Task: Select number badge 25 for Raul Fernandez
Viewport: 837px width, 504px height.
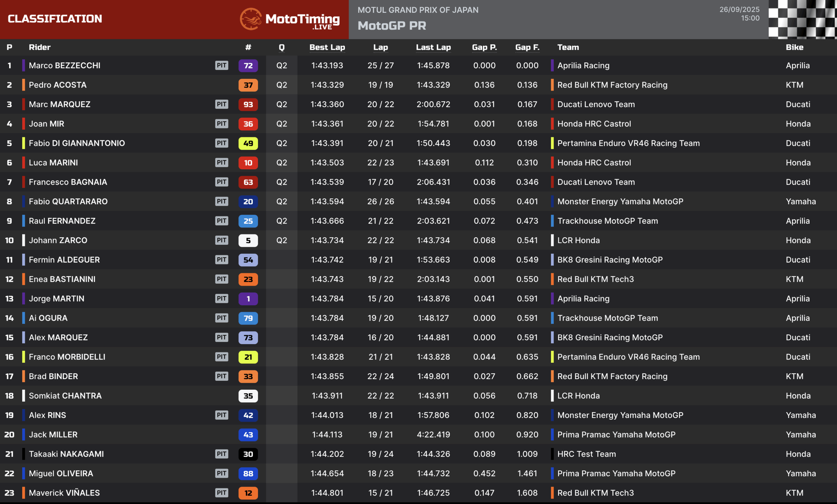Action: pyautogui.click(x=248, y=221)
